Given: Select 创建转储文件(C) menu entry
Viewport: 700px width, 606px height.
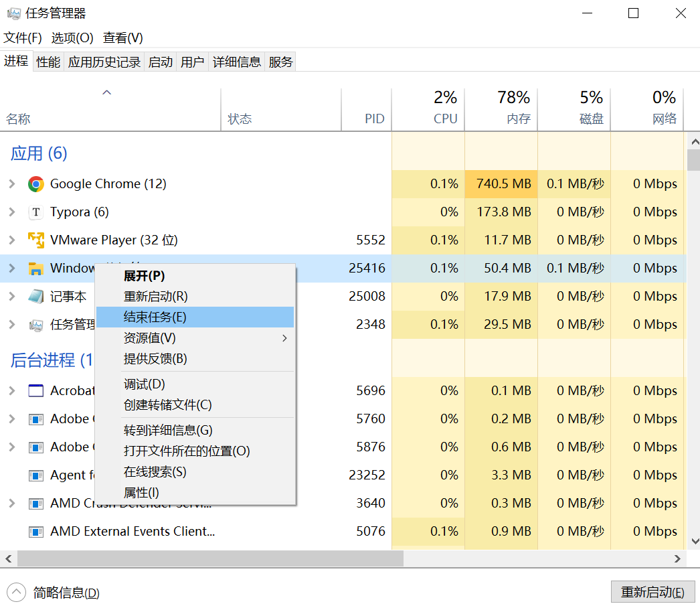Looking at the screenshot, I should tap(195, 404).
